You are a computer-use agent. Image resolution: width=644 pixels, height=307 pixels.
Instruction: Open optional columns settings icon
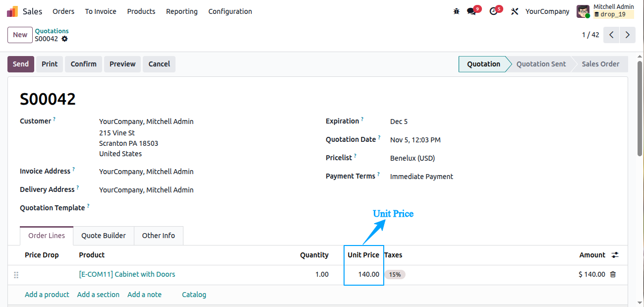click(x=615, y=255)
